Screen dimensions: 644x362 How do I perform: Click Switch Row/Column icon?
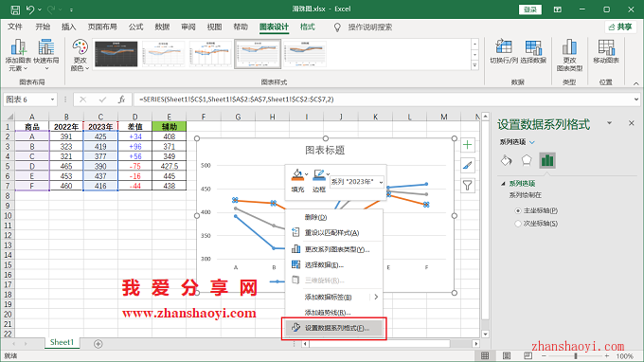(x=504, y=52)
